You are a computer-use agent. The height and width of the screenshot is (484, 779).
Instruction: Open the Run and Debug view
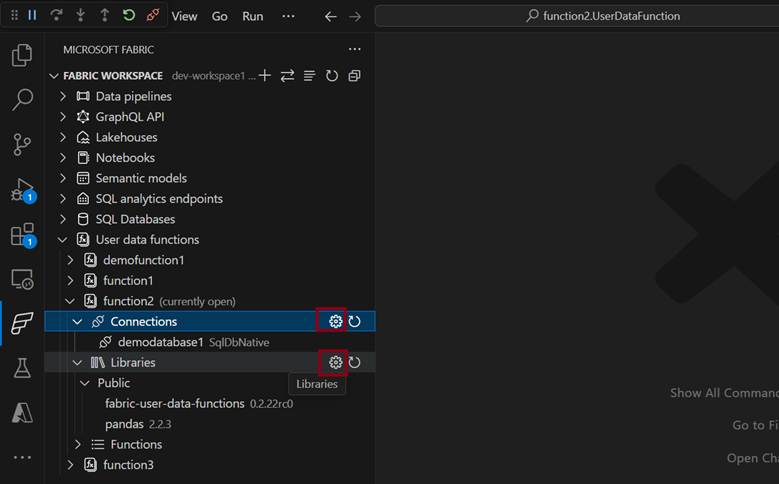click(23, 190)
